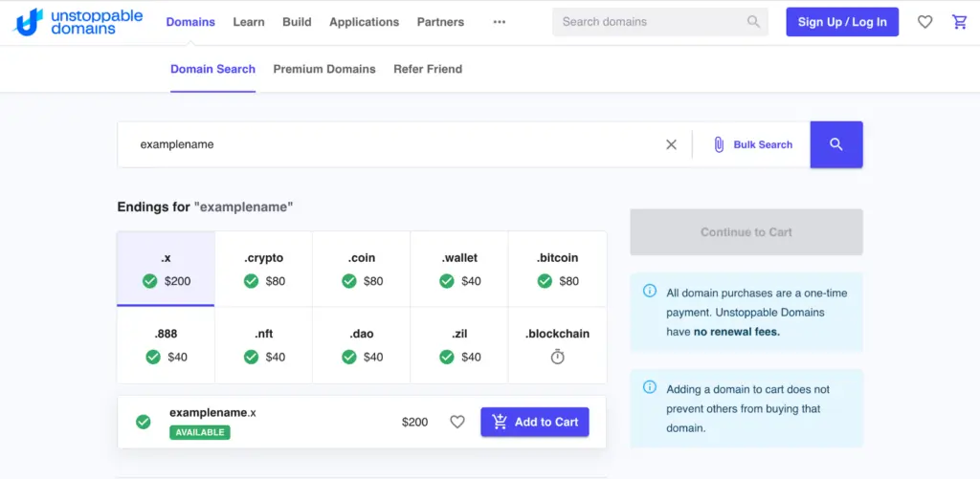The height and width of the screenshot is (479, 980).
Task: Click the Unstoppable Domains logo
Action: pos(78,22)
